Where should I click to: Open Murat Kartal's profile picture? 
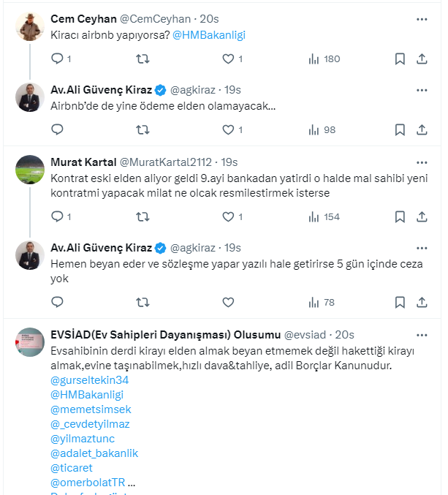pos(30,170)
